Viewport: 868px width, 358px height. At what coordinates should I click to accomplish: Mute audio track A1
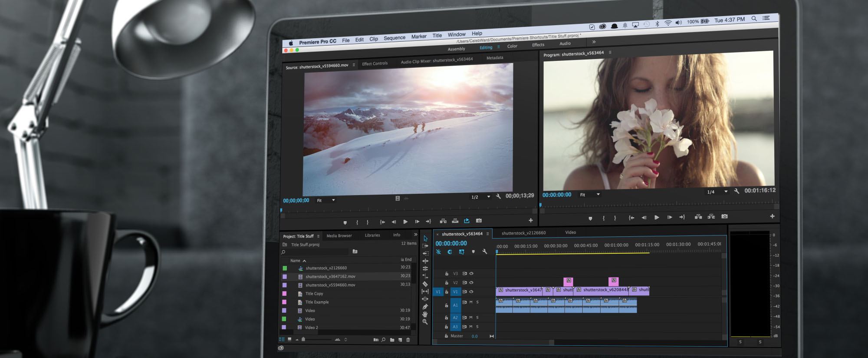coord(471,302)
